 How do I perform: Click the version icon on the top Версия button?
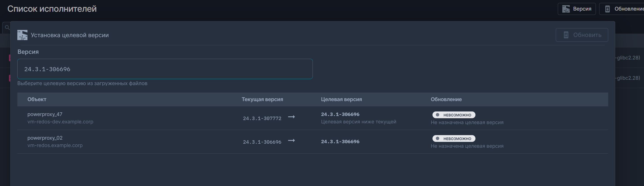coord(566,9)
